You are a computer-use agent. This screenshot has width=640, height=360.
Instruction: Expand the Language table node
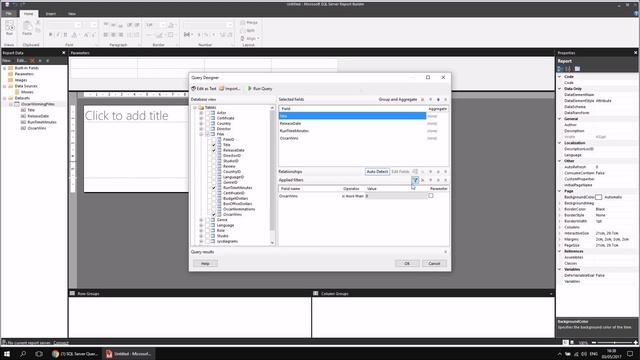tap(201, 225)
